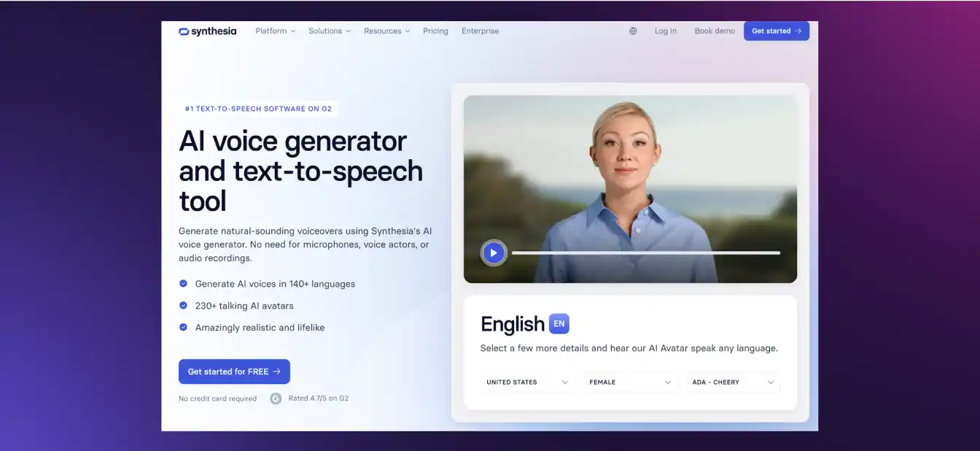Expand the Platform menu

pos(276,31)
